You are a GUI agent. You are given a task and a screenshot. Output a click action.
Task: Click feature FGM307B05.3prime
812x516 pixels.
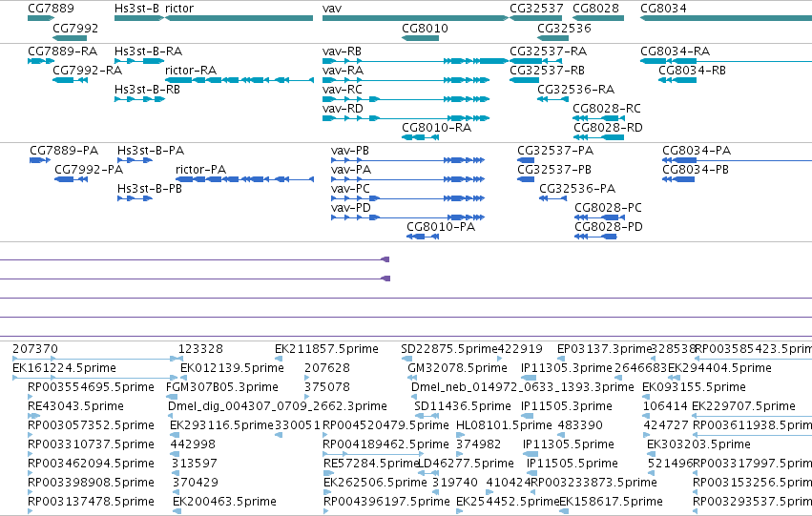[221, 386]
